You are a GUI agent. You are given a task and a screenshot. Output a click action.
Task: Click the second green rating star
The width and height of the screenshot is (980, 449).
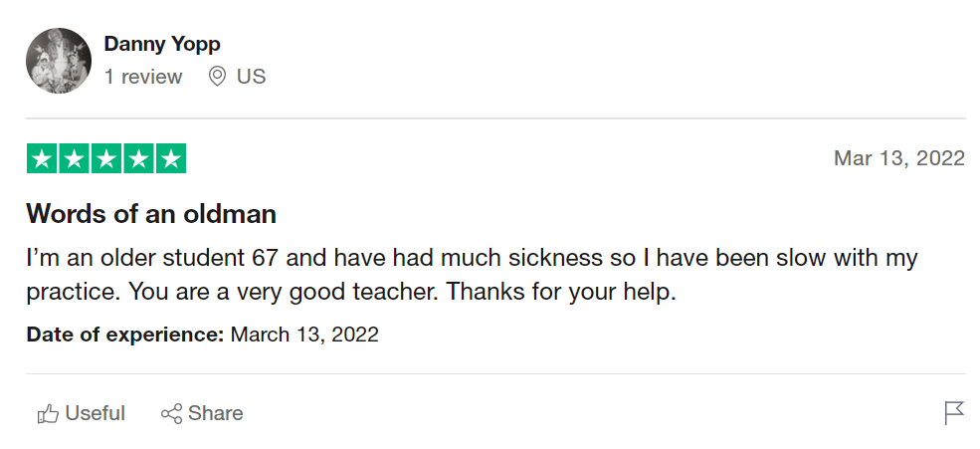coord(75,158)
